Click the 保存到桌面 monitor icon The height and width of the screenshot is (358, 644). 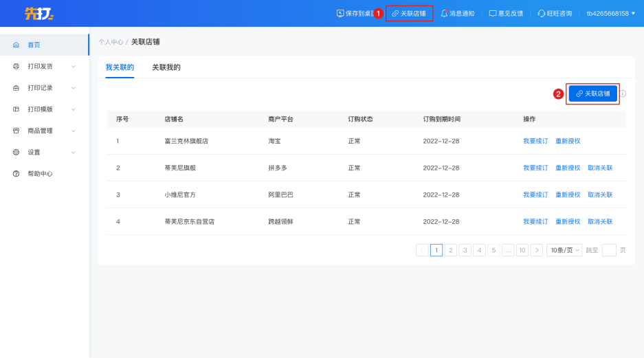[x=340, y=13]
